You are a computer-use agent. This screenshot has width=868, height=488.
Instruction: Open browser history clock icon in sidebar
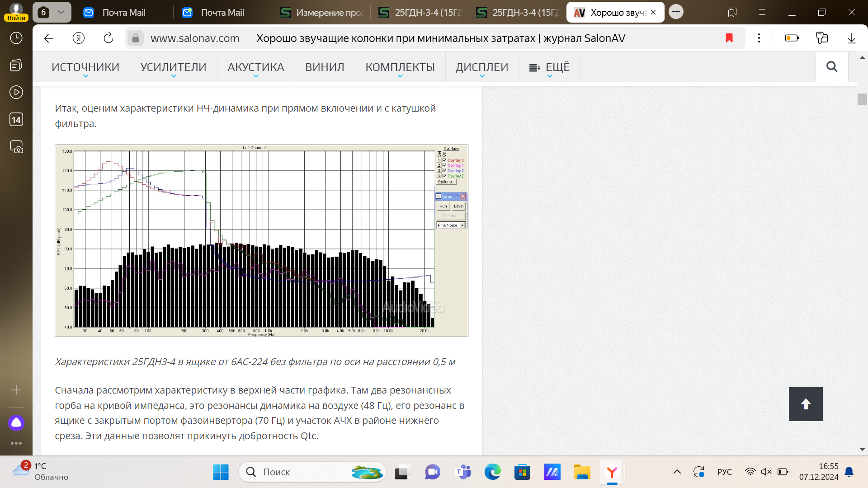(x=16, y=38)
